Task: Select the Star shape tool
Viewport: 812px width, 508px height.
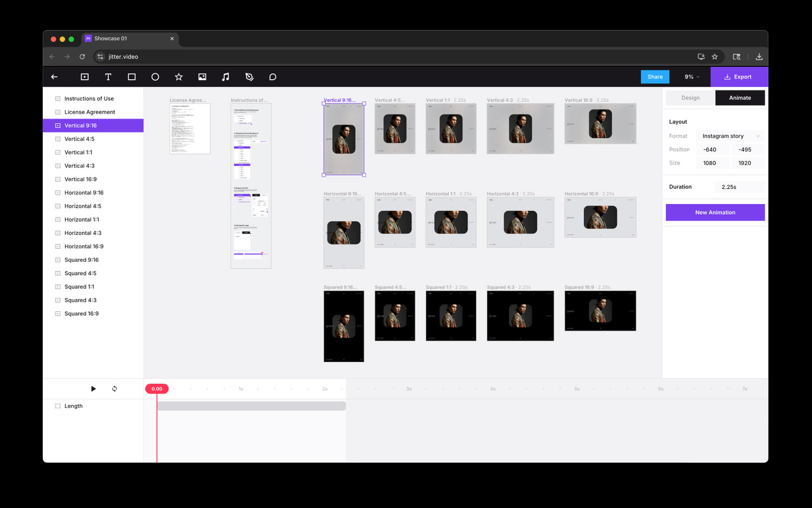Action: (x=179, y=77)
